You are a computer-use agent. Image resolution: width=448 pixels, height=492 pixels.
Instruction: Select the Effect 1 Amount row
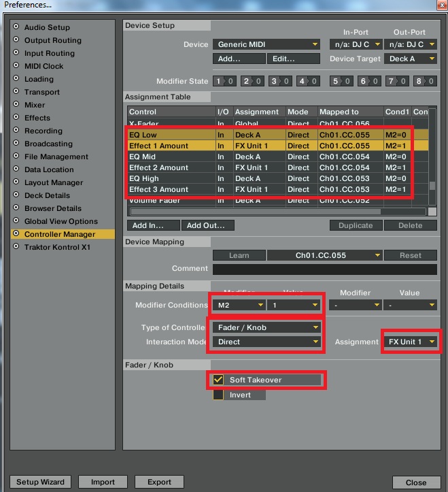pyautogui.click(x=278, y=146)
